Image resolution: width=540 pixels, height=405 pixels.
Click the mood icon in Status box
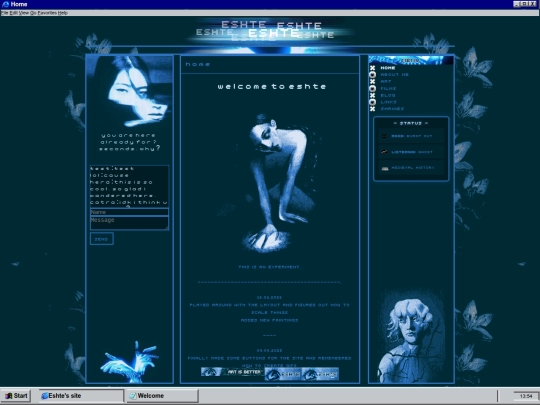384,136
